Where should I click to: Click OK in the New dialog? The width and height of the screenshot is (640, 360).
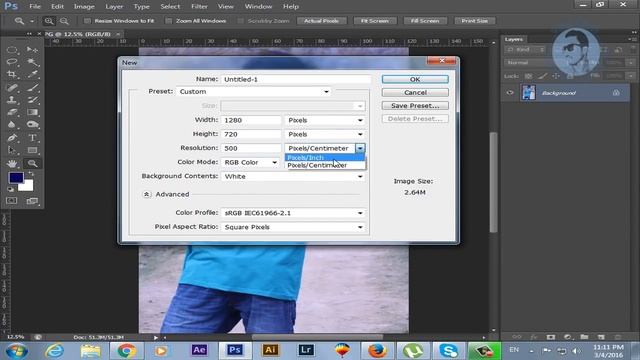pos(415,79)
